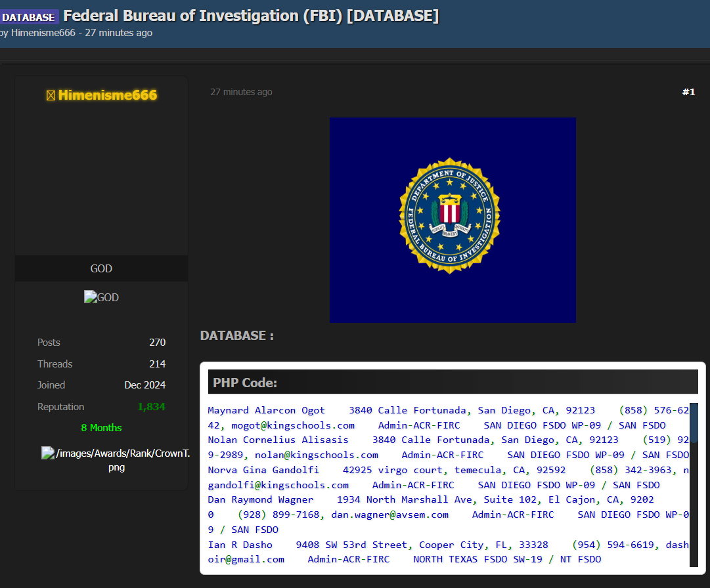
Task: Click the Posts count 270
Action: (x=157, y=343)
